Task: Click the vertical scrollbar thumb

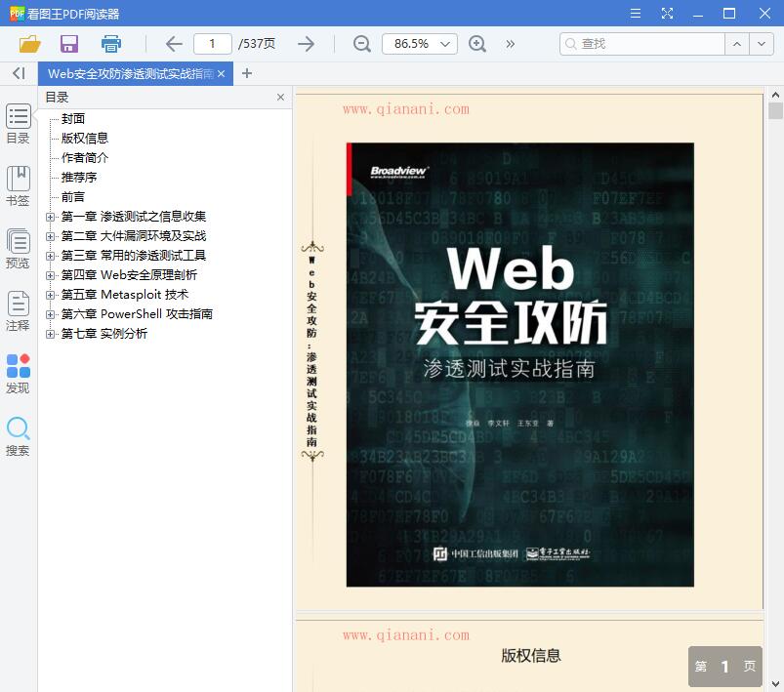Action: pyautogui.click(x=775, y=110)
